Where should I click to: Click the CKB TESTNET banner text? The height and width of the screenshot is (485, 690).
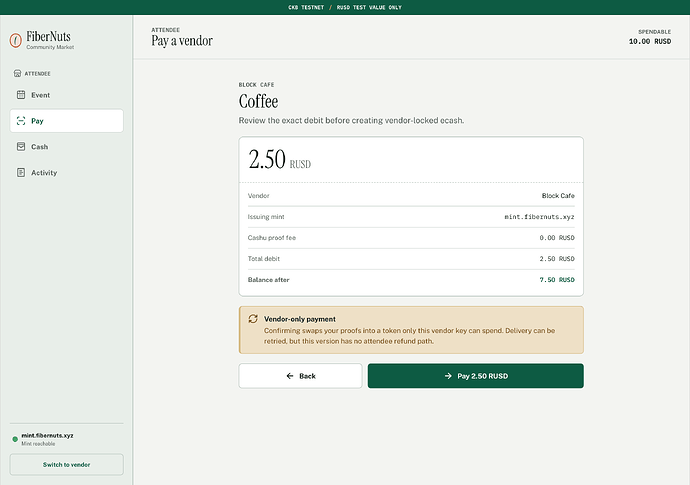306,7
